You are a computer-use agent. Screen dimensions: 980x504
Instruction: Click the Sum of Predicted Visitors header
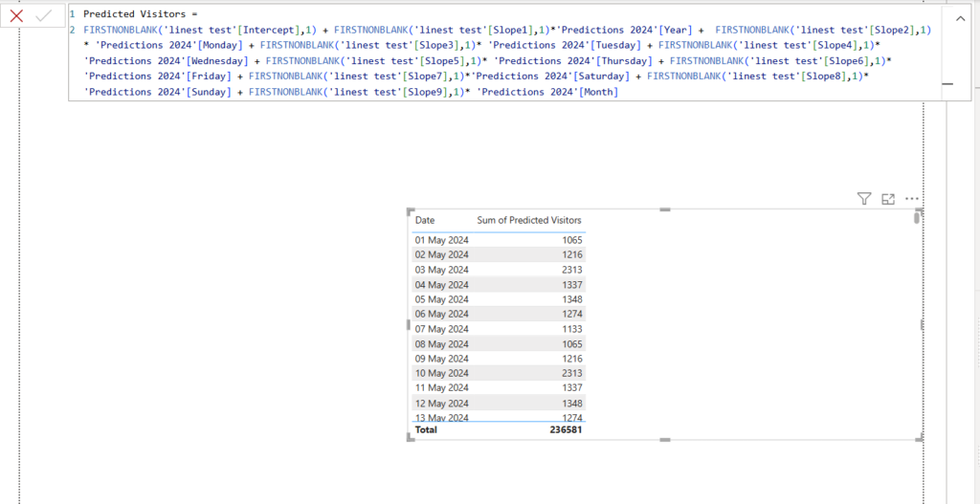click(x=528, y=220)
